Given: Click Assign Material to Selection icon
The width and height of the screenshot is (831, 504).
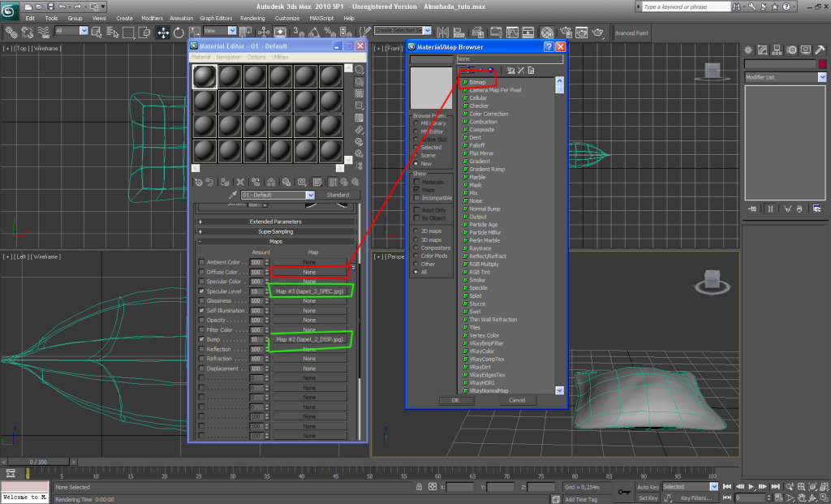Looking at the screenshot, I should pos(225,183).
